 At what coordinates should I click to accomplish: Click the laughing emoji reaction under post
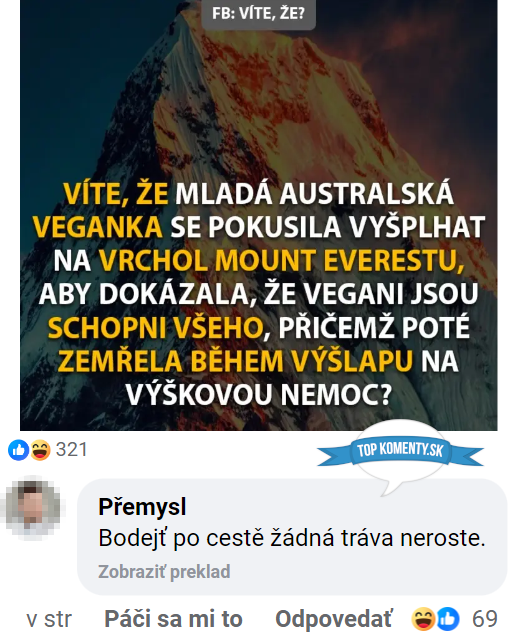click(40, 450)
